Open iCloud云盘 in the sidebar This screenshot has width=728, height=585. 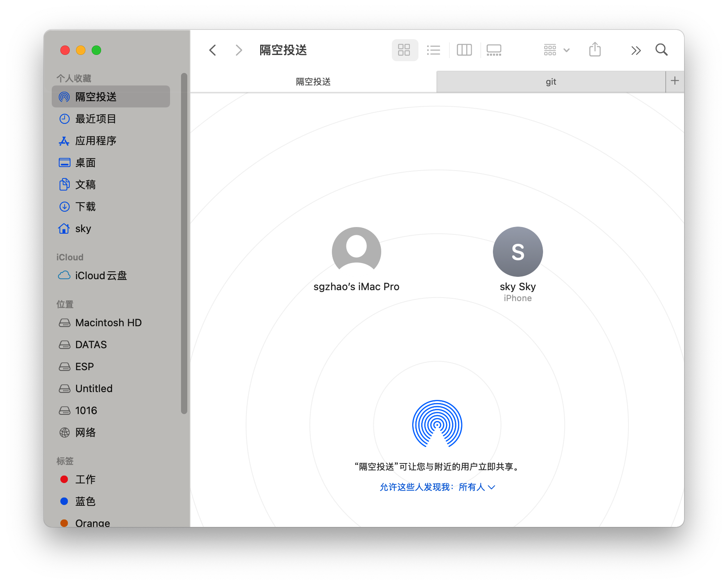[x=111, y=275]
